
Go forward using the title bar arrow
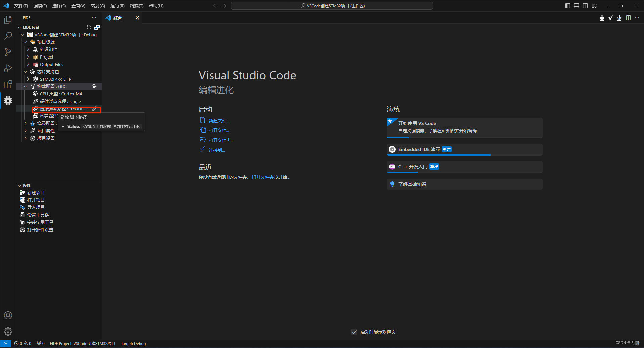[224, 6]
